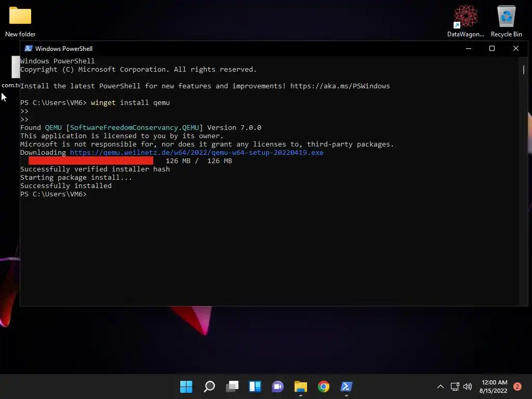Screen dimensions: 532x399
Task: Open File Explorer from the taskbar
Action: pyautogui.click(x=301, y=387)
